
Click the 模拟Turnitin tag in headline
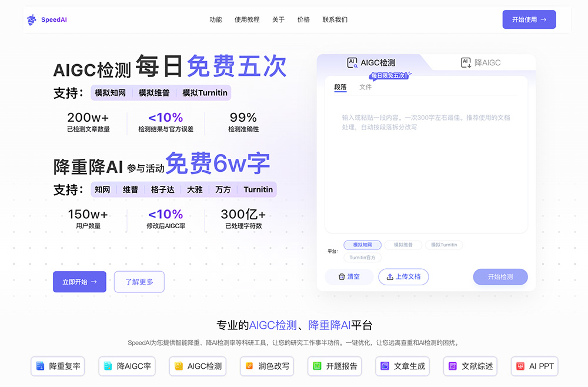click(x=205, y=92)
